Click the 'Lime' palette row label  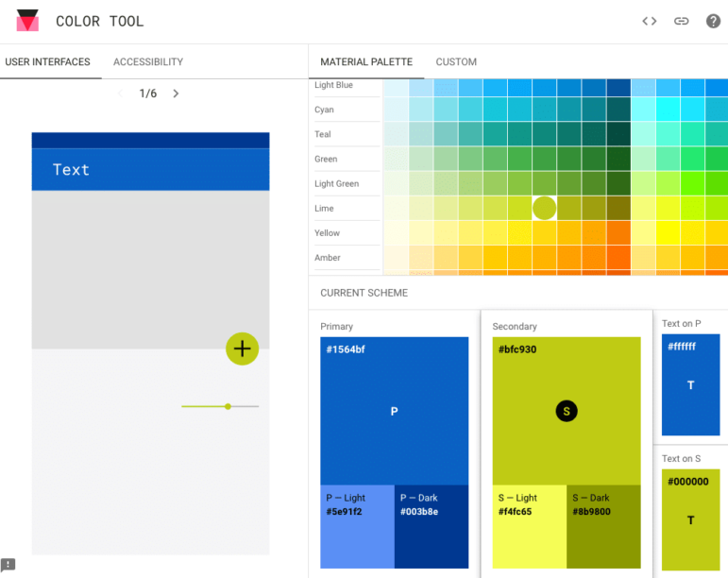click(x=324, y=208)
